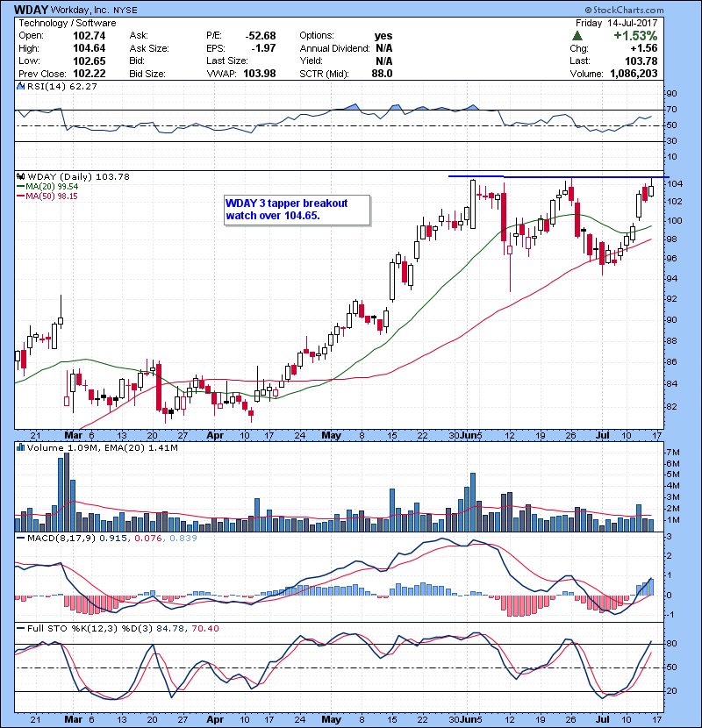
Task: Click the +1.53% percent change value
Action: (x=635, y=36)
